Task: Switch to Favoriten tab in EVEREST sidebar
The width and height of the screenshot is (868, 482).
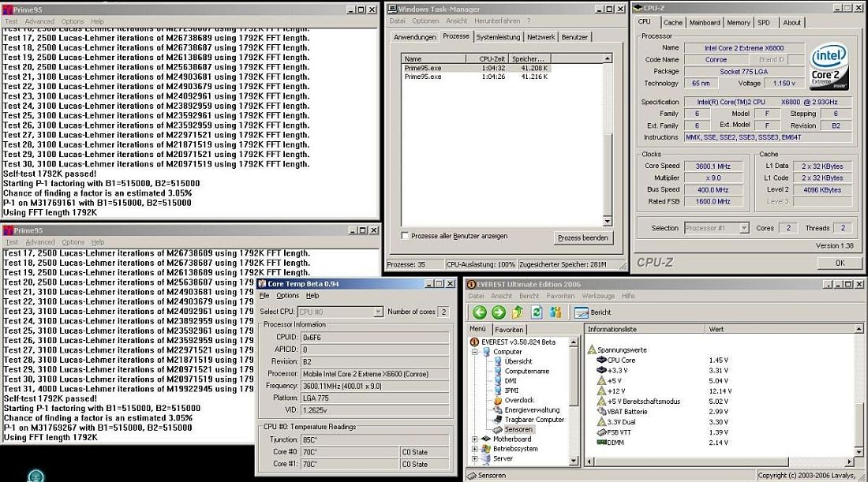Action: [x=509, y=330]
